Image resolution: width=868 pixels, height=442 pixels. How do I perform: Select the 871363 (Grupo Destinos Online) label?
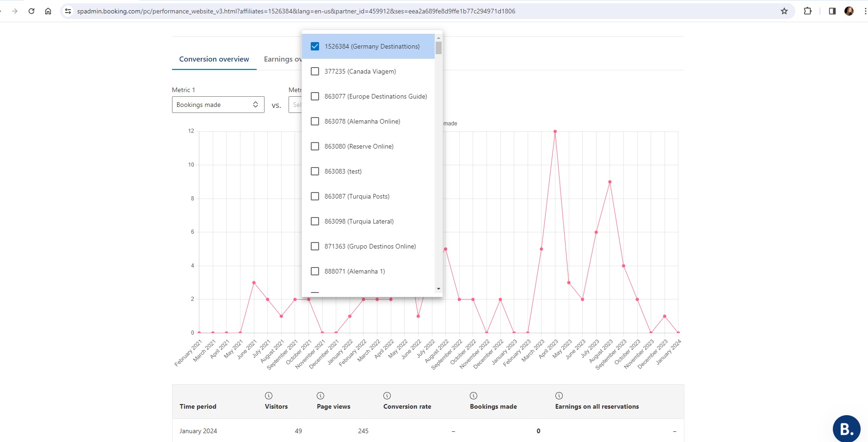(x=370, y=246)
